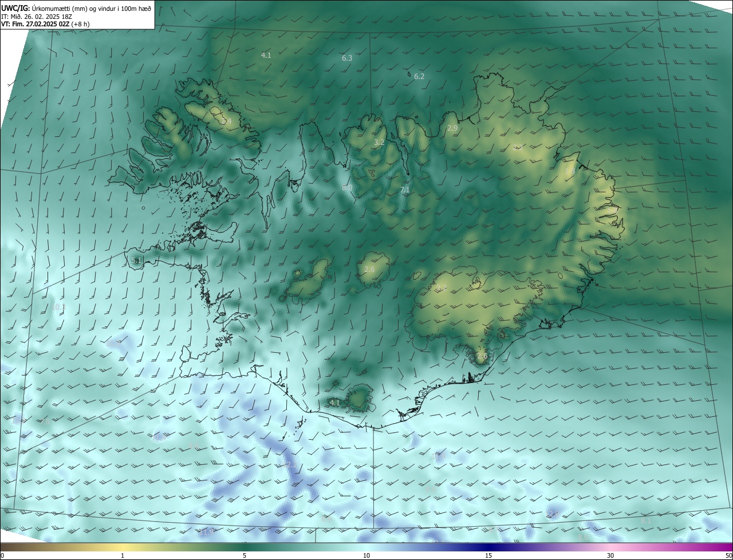Viewport: 733px width, 560px height.
Task: Select the 2.9 value label on the map
Action: (x=452, y=128)
